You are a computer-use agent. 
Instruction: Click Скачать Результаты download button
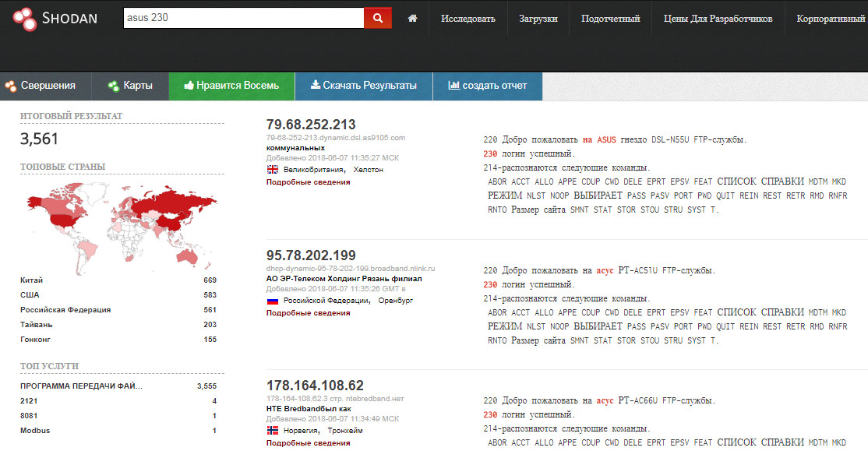pos(363,86)
